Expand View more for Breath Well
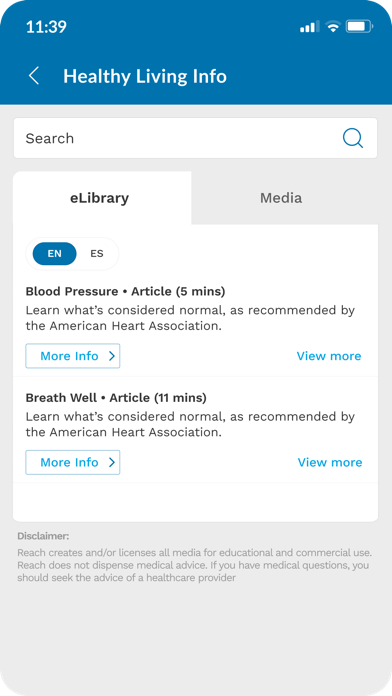This screenshot has width=392, height=696. (x=330, y=463)
